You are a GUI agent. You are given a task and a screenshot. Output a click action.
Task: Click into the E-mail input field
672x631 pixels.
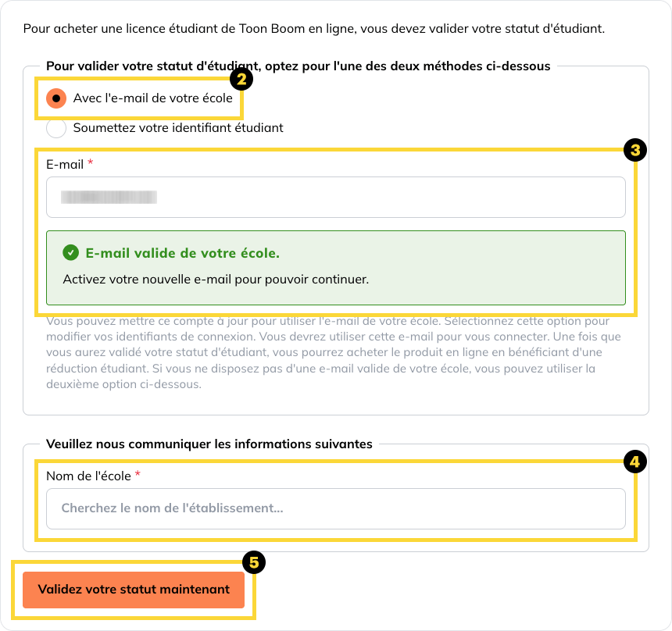pos(336,197)
